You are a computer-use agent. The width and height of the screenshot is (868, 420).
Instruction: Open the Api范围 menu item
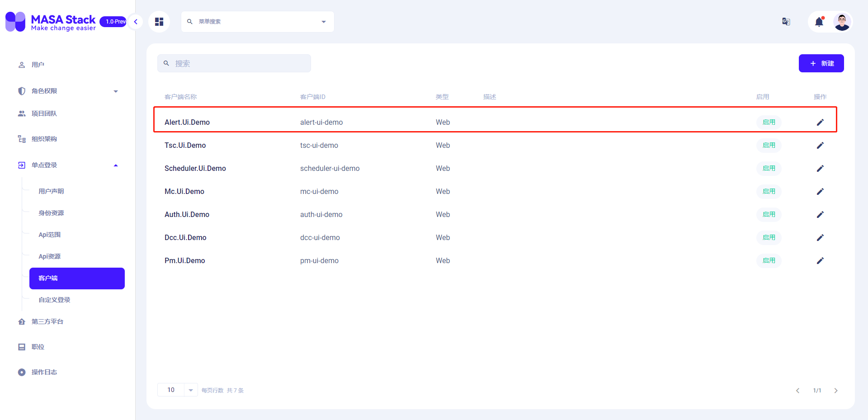[50, 234]
